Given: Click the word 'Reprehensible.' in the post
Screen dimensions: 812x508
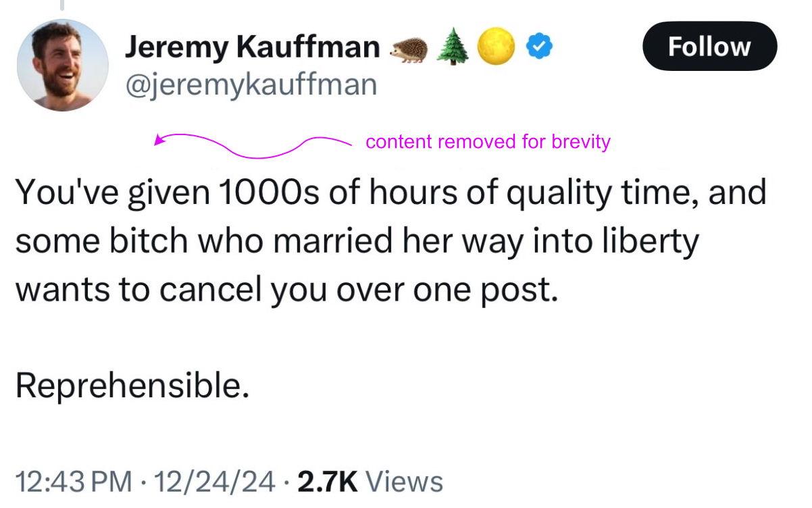Looking at the screenshot, I should click(x=128, y=385).
